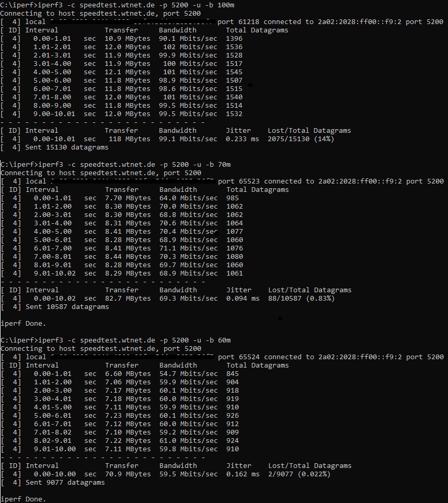
Task: Click the 0.094 ms jitter value
Action: (243, 299)
